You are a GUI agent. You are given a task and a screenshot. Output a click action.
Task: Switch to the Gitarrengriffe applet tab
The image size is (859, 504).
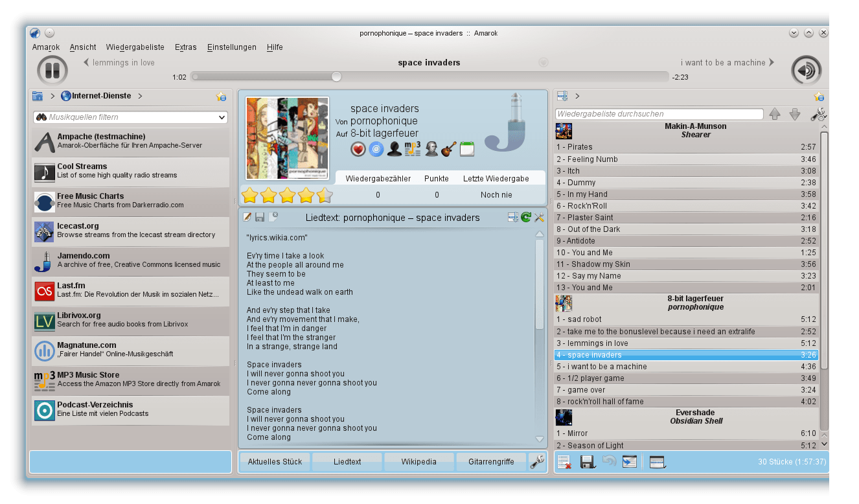(x=491, y=462)
